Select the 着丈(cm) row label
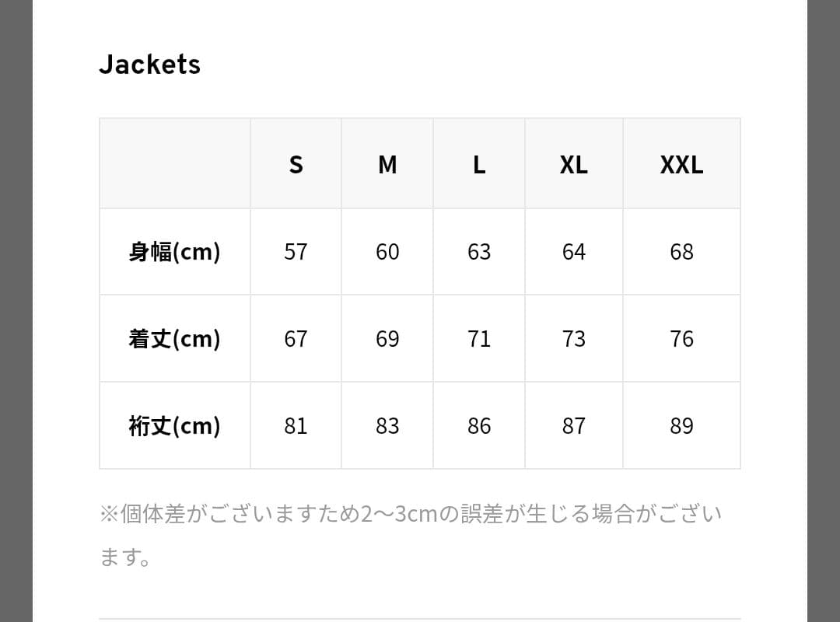840x622 pixels. (x=174, y=339)
